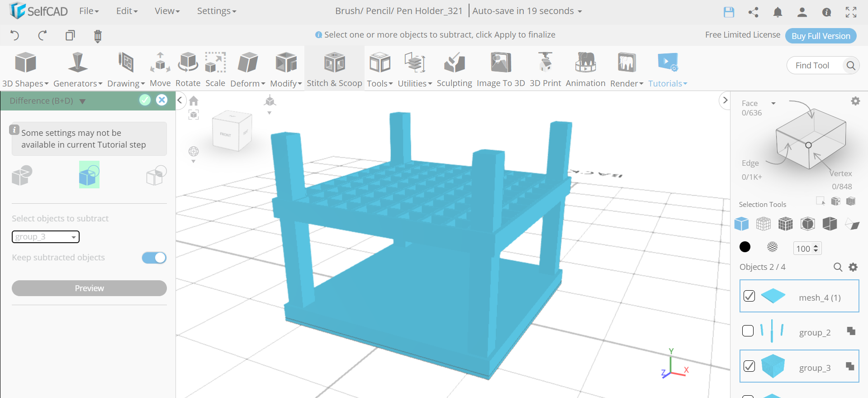This screenshot has height=398, width=868.
Task: Click the view orientation cube
Action: coord(232,131)
